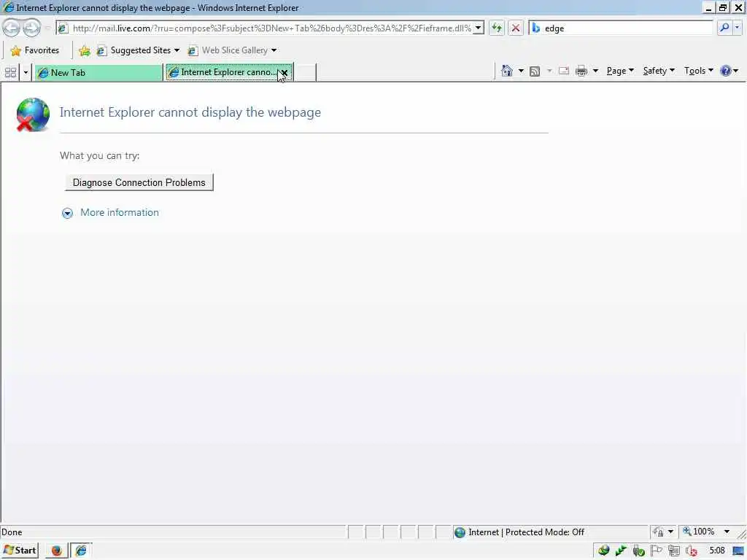Click the Back navigation arrow
The height and width of the screenshot is (560, 747).
12,28
